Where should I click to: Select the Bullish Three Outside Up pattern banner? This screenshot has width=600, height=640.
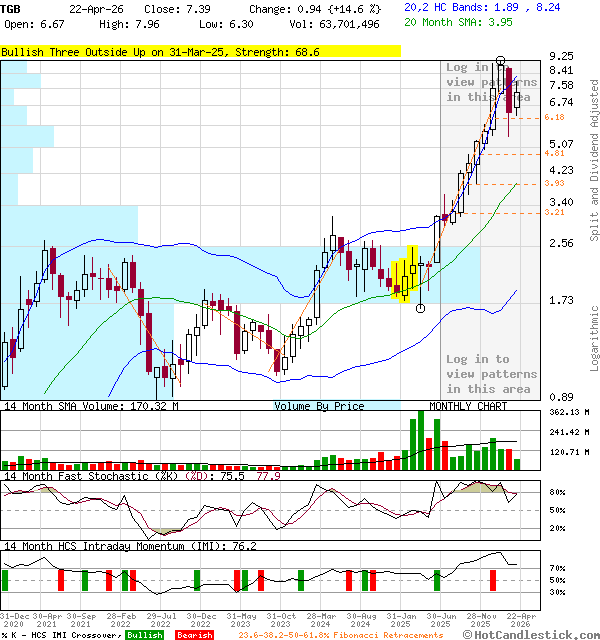(x=200, y=51)
